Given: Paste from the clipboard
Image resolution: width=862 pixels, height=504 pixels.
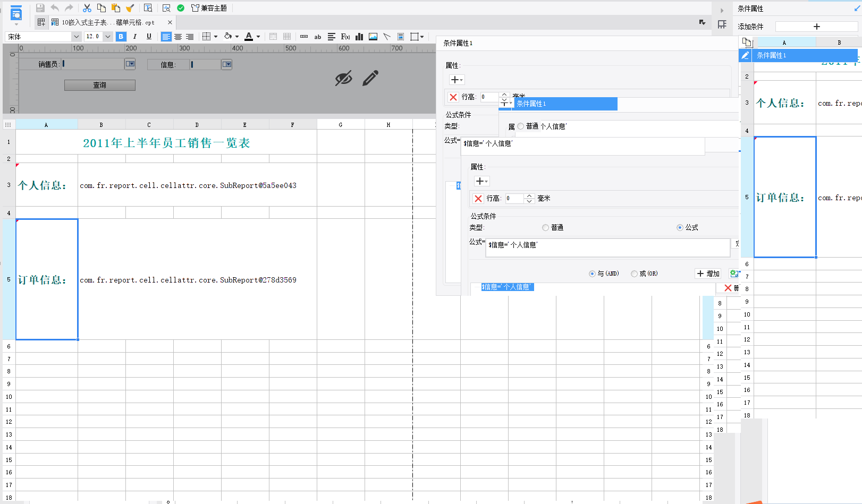Looking at the screenshot, I should [x=115, y=8].
